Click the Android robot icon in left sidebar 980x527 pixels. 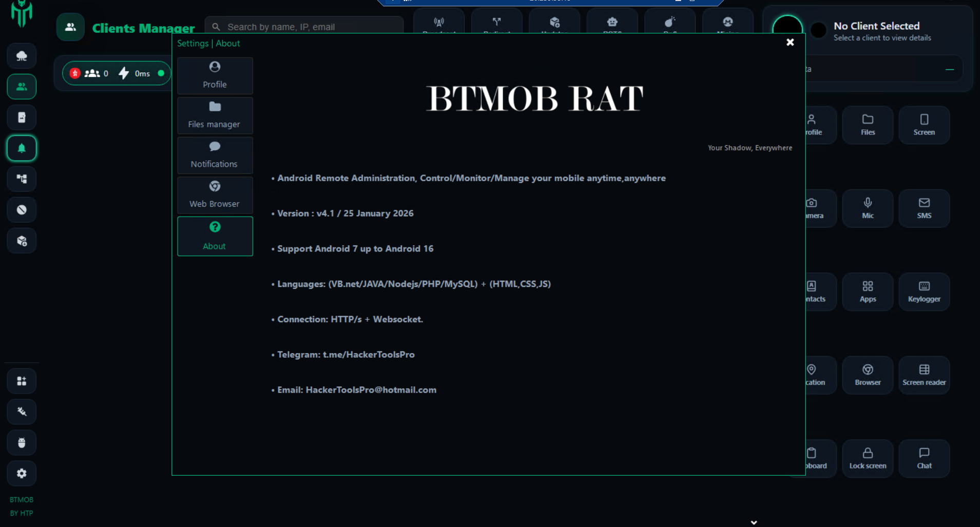(x=22, y=442)
